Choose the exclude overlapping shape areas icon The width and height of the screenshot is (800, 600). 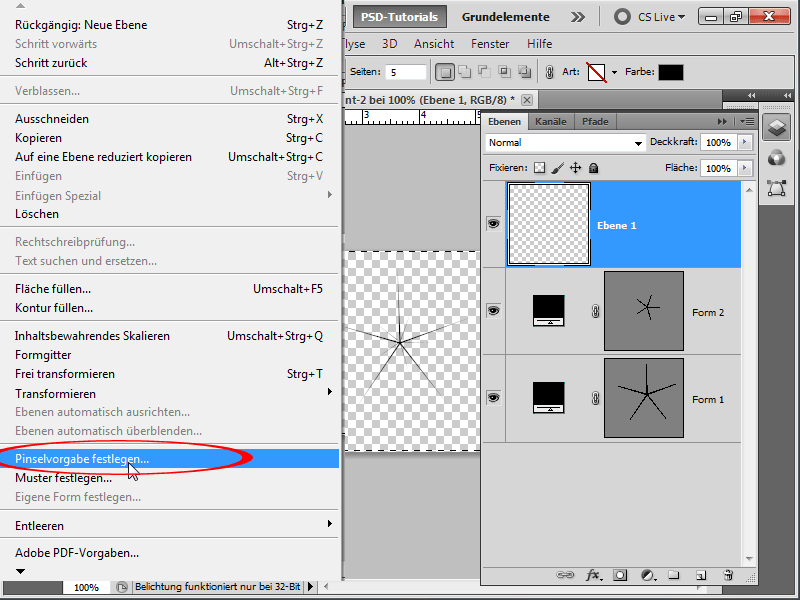click(x=524, y=72)
